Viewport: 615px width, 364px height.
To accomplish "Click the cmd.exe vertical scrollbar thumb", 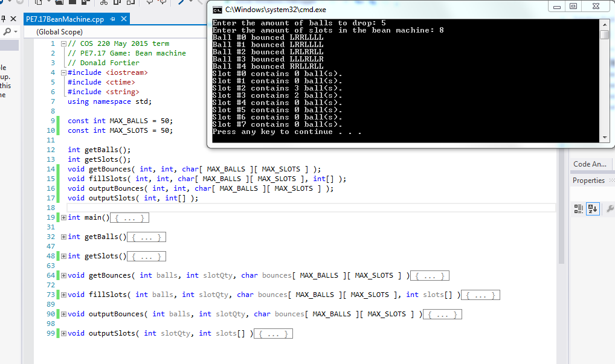I will coord(604,34).
